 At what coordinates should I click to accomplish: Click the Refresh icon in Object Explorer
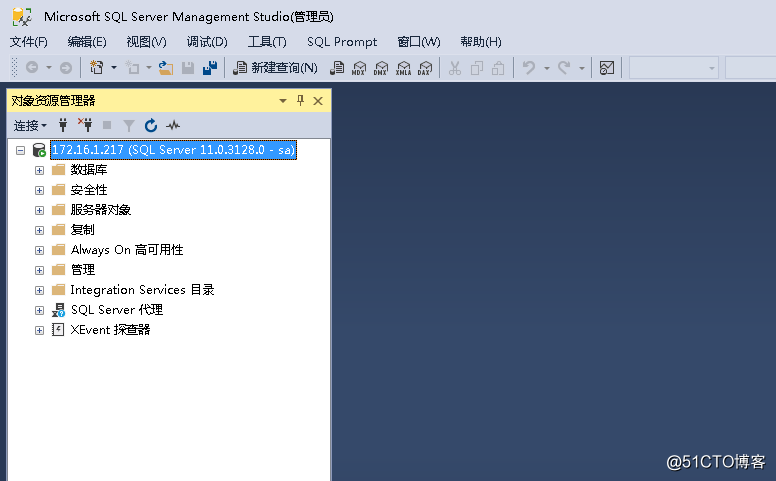tap(151, 126)
